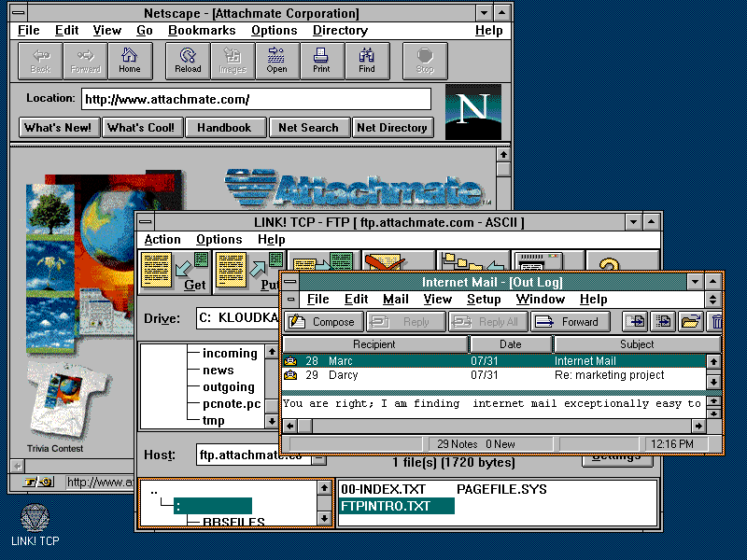Select the outgoing folder in FTP tree
This screenshot has width=747, height=560.
tap(229, 386)
